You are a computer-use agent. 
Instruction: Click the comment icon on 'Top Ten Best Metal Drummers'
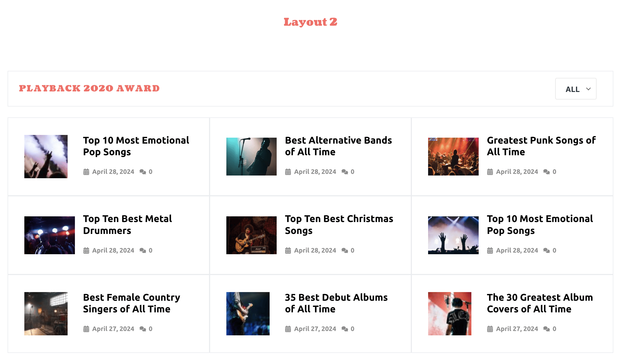pyautogui.click(x=143, y=250)
